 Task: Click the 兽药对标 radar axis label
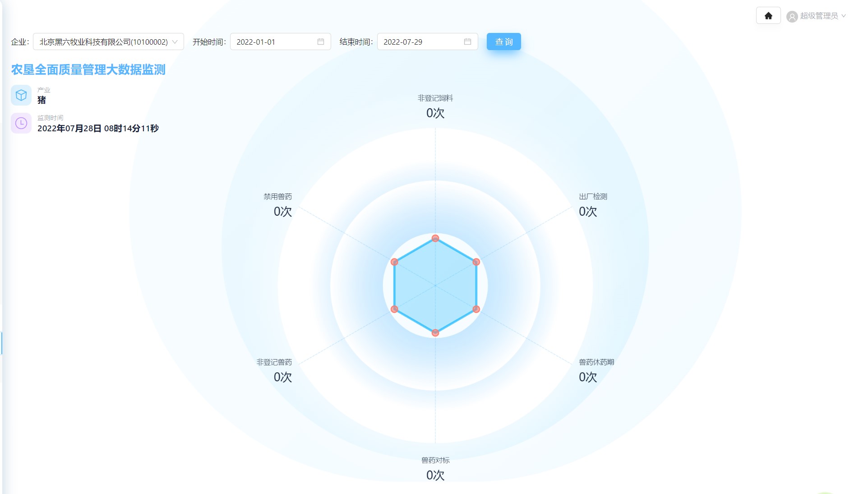coord(435,460)
